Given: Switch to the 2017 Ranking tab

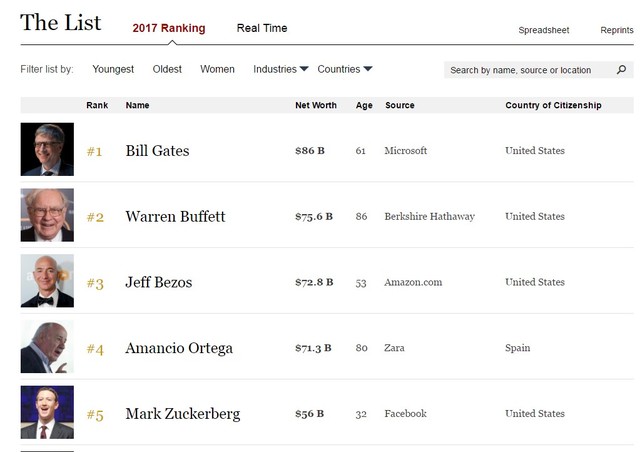Looking at the screenshot, I should point(169,28).
